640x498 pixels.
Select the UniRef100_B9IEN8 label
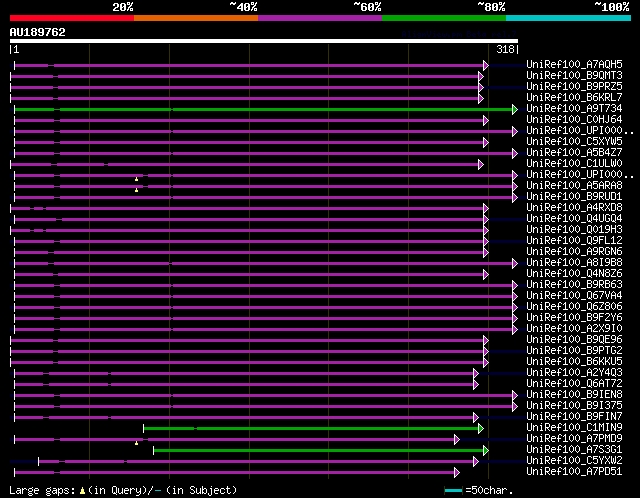574,395
